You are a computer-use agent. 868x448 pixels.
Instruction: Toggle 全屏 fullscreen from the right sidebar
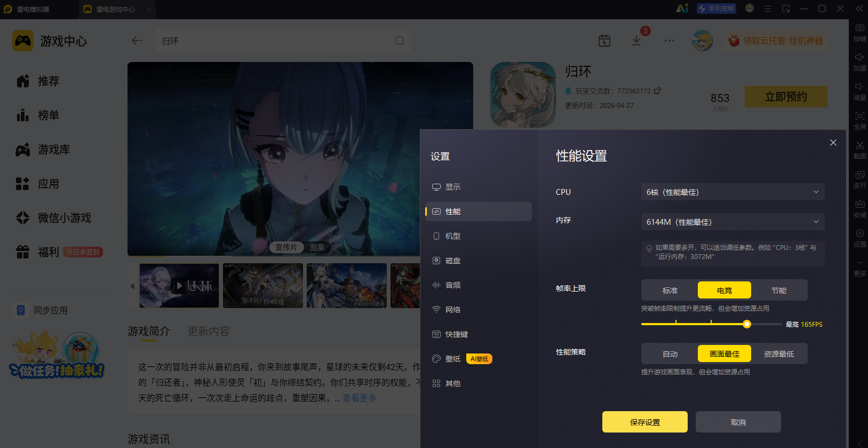[860, 121]
